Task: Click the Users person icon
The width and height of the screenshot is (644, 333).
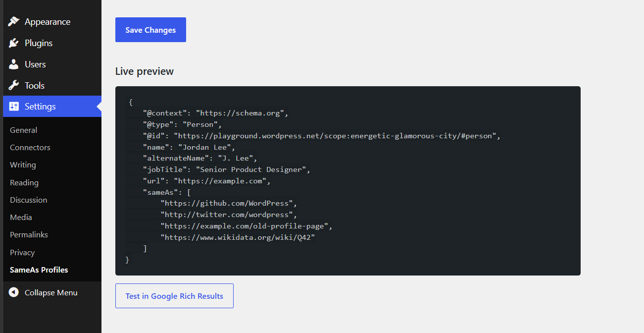Action: coord(14,64)
